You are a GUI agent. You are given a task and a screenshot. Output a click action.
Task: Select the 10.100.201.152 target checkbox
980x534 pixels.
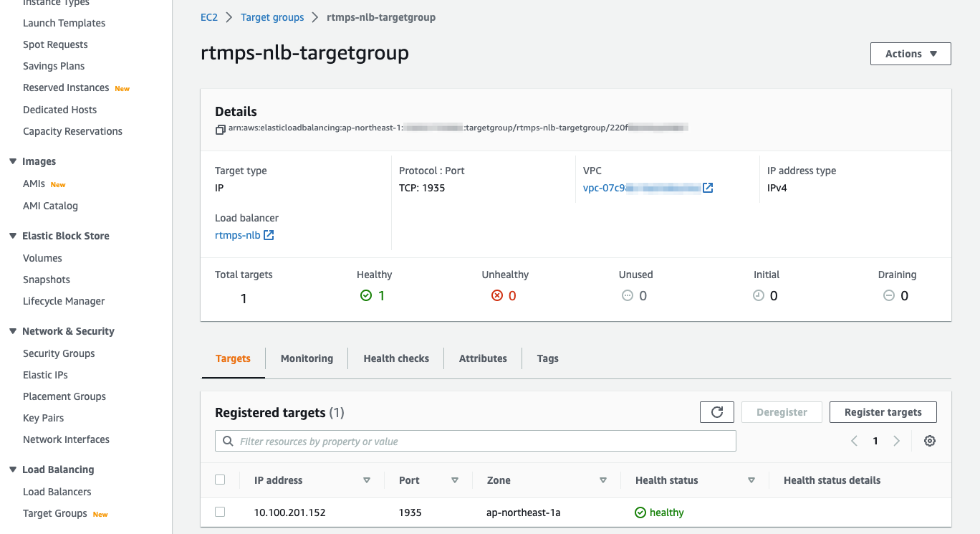220,512
